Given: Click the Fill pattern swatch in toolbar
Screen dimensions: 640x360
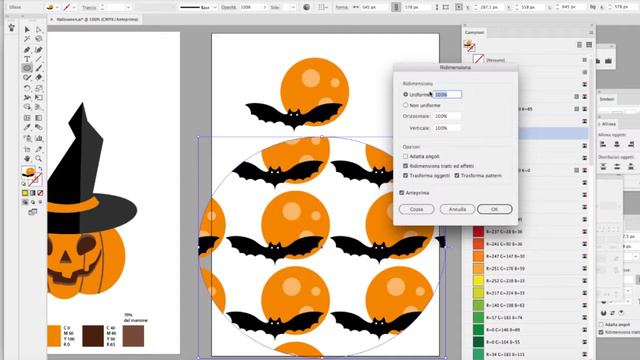Looking at the screenshot, I should click(x=28, y=172).
